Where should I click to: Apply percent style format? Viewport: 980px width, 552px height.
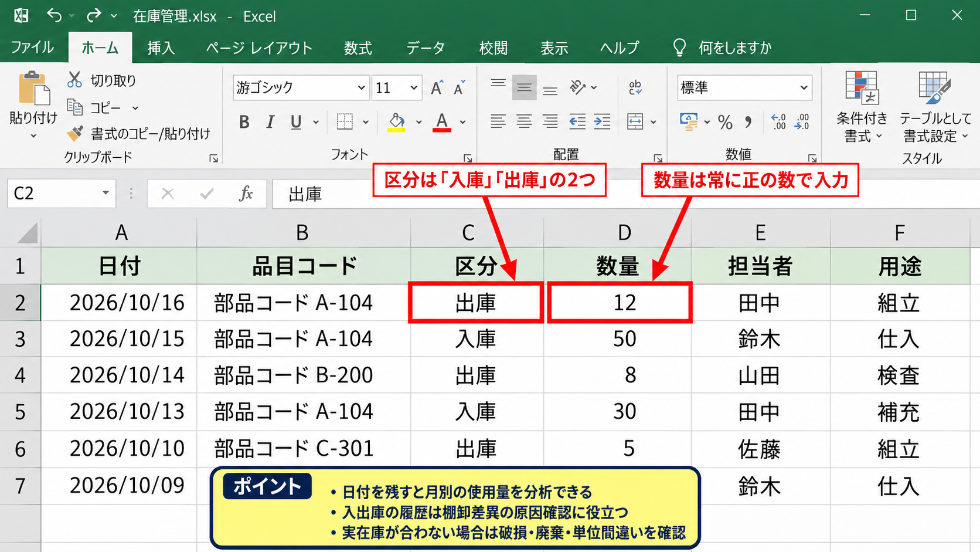pos(725,122)
